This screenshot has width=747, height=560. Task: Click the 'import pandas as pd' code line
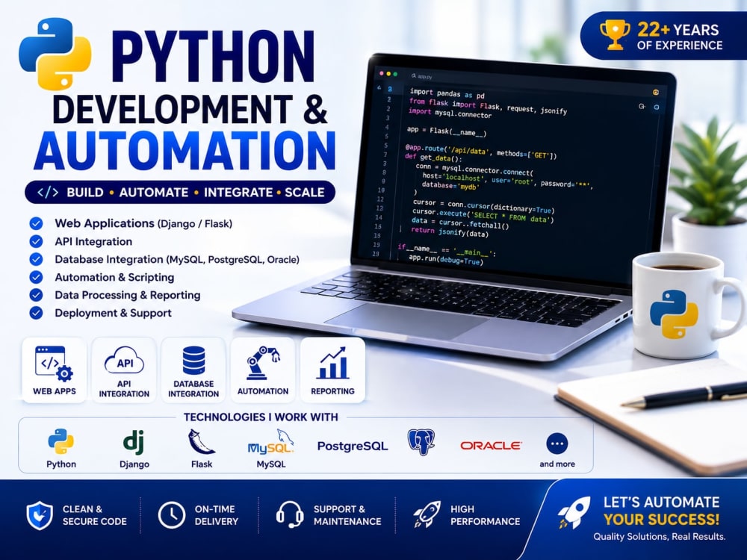pyautogui.click(x=447, y=93)
